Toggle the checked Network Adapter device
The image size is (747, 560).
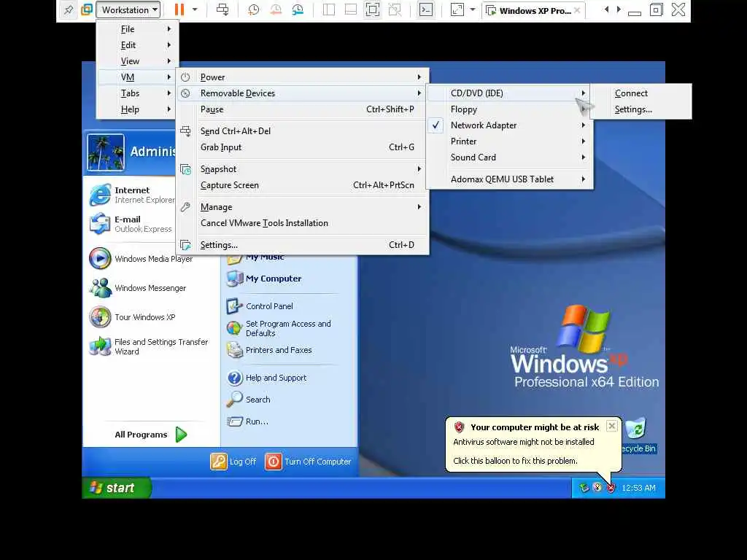click(x=510, y=125)
